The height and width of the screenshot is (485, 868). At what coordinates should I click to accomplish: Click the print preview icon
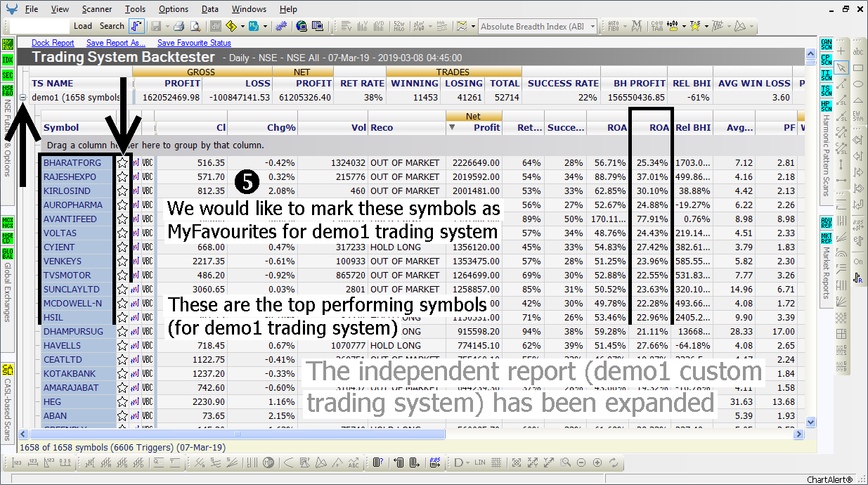195,26
